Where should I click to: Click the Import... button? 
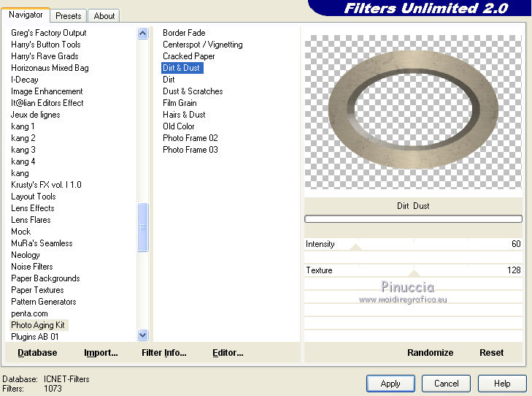point(101,353)
